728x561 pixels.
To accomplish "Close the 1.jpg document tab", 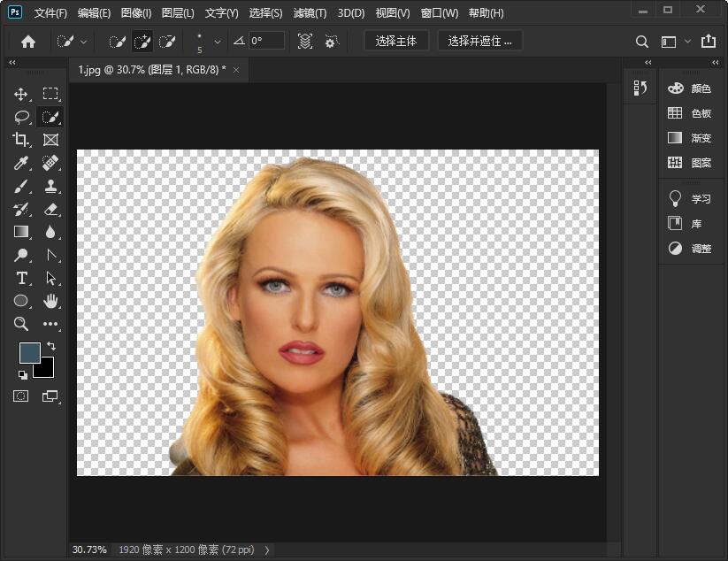I will pos(236,70).
